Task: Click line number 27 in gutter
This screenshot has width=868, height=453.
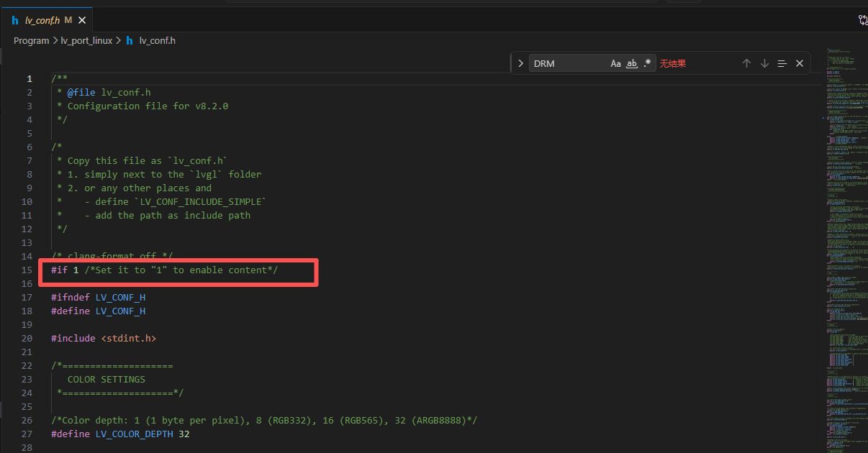Action: pos(27,434)
